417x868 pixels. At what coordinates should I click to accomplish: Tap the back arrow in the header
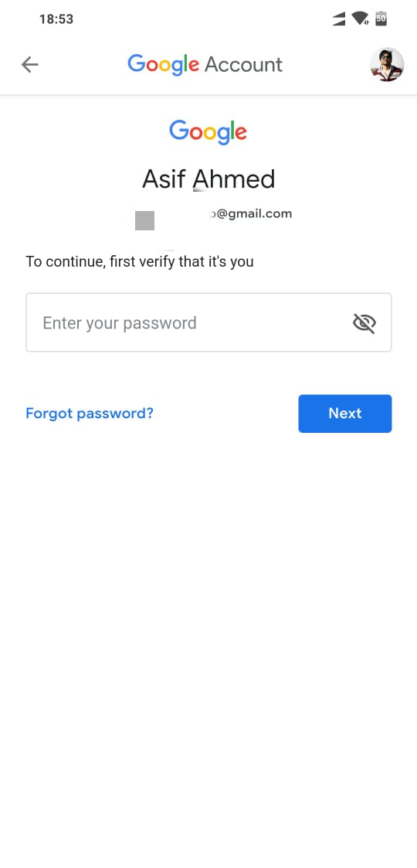pos(30,65)
